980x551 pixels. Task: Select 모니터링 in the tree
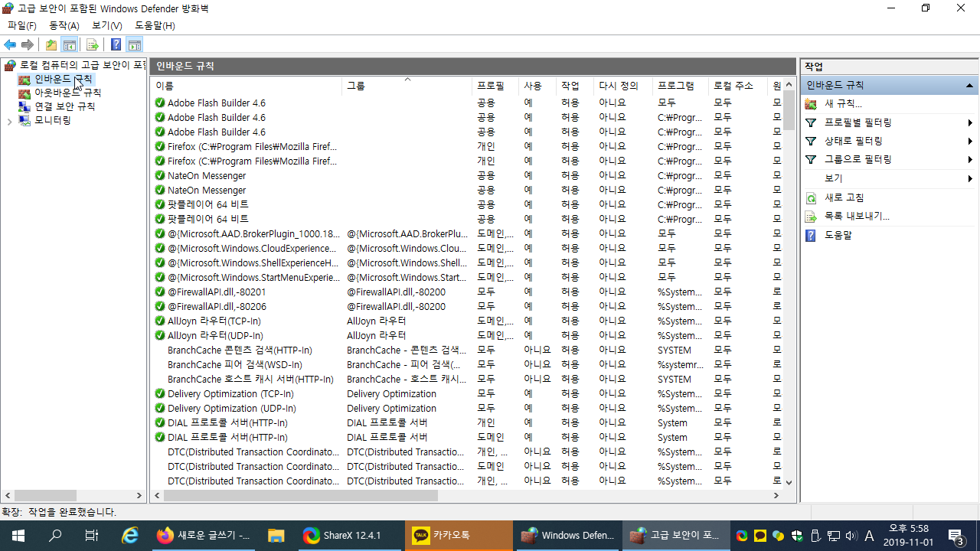coord(52,120)
